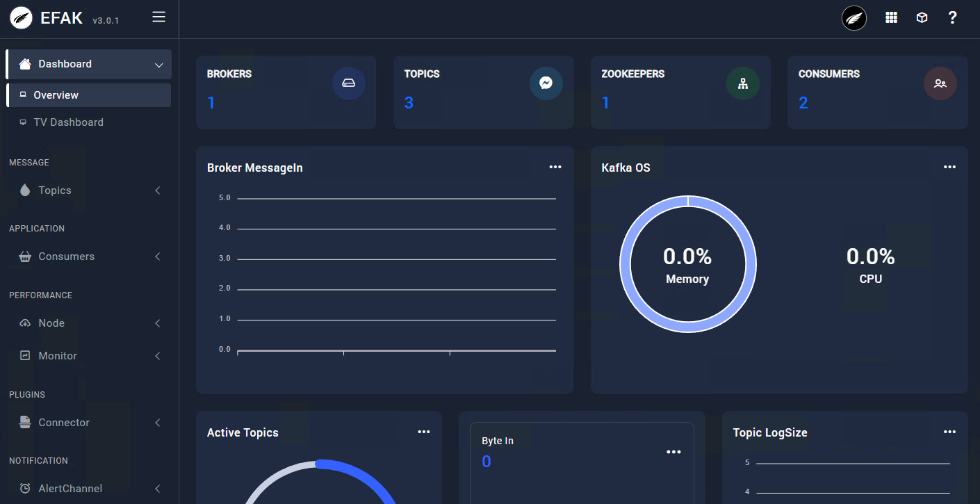Click the Kafka OS panel title
980x504 pixels.
pyautogui.click(x=626, y=168)
